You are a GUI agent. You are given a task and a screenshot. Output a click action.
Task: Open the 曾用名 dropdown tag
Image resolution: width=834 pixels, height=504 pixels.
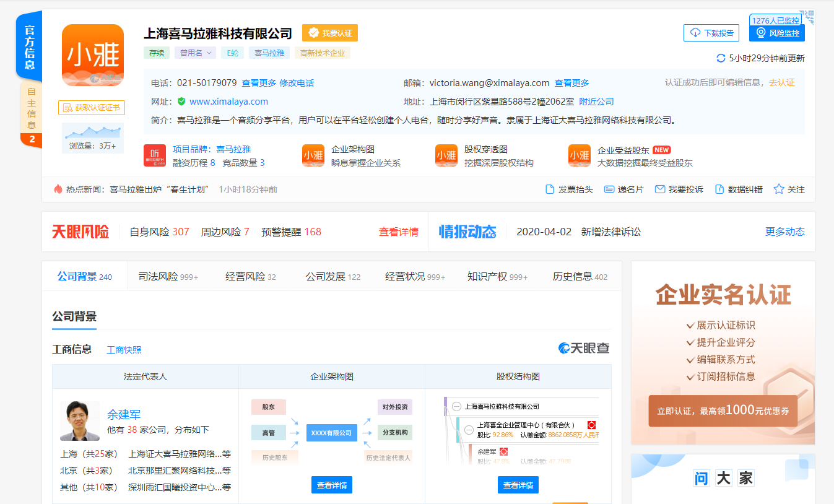coord(195,53)
